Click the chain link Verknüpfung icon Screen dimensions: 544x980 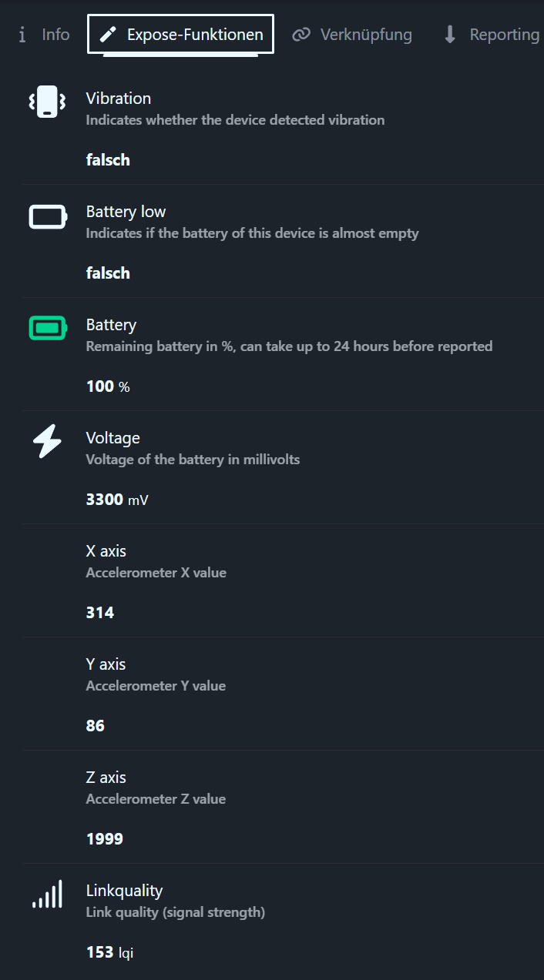[x=301, y=35]
